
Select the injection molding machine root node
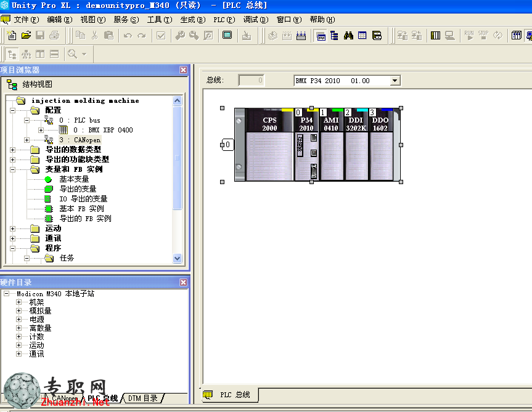(x=85, y=100)
